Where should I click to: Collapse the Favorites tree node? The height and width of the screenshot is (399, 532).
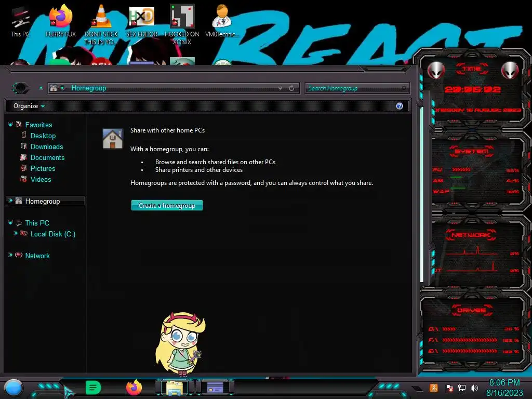[x=10, y=125]
